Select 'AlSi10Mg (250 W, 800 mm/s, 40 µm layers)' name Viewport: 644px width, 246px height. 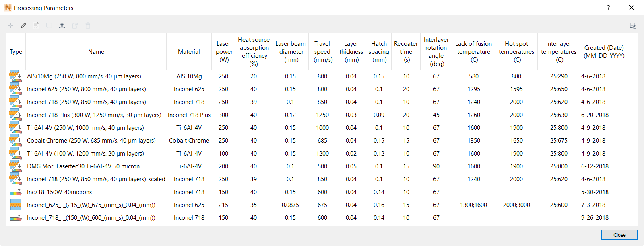click(84, 76)
